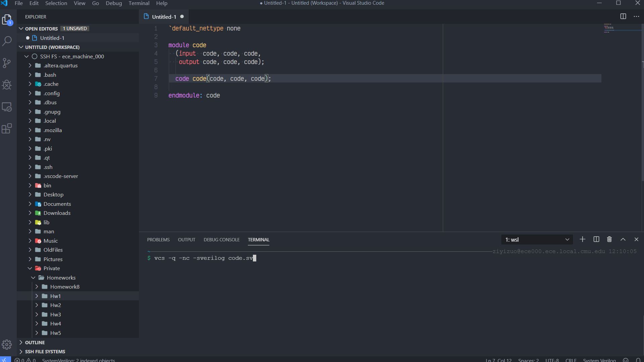Expand the Hw3 folder
This screenshot has height=362, width=644.
click(x=55, y=314)
